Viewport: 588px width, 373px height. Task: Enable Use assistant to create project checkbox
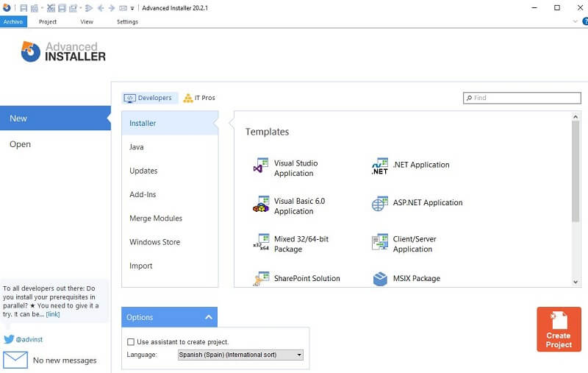click(x=131, y=342)
